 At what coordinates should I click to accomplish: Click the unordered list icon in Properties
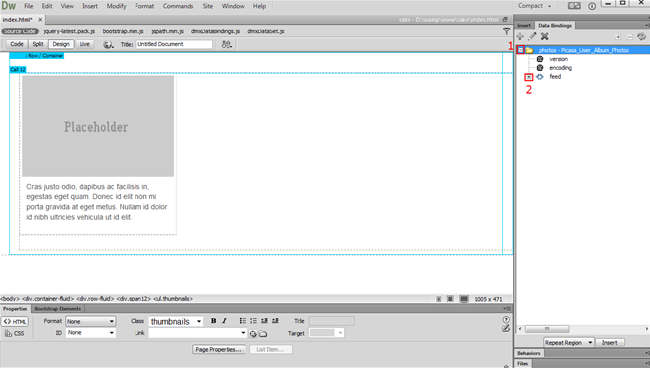pyautogui.click(x=243, y=321)
